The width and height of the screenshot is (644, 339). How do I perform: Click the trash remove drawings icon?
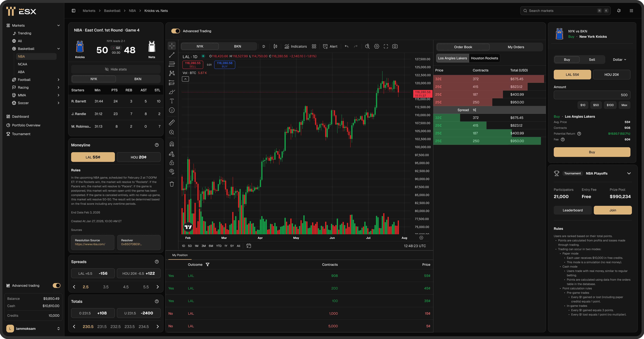172,184
